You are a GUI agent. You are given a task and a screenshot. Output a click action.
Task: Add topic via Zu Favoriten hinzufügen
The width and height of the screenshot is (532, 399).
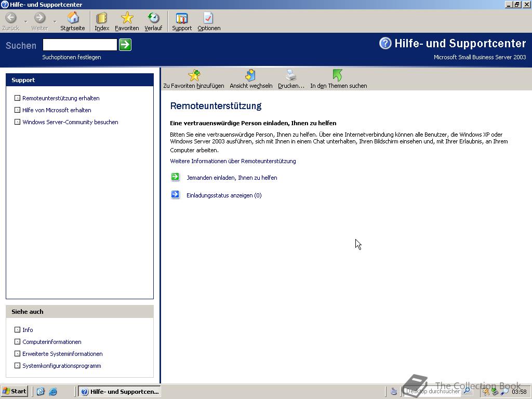point(194,79)
